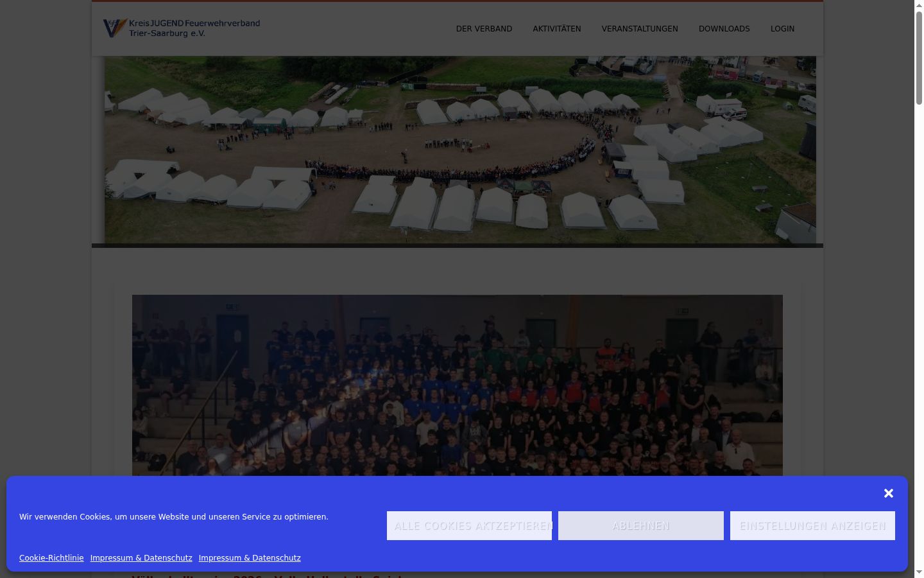This screenshot has height=578, width=924.
Task: Click the page vertical scrollbar thumb
Action: pos(919,58)
